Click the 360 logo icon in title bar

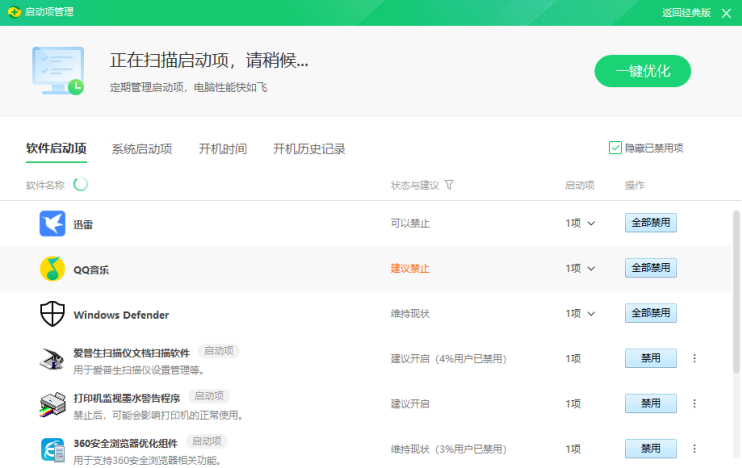click(x=14, y=12)
